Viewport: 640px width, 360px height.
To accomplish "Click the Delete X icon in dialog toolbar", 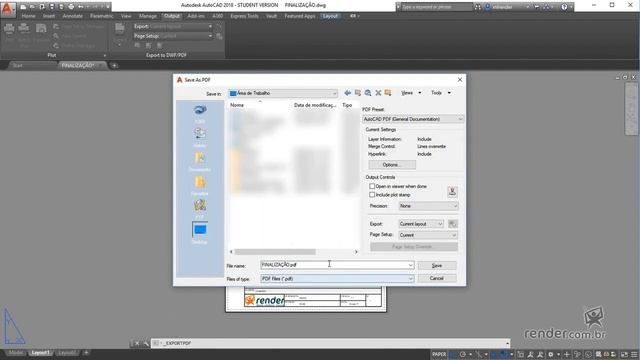I will coord(378,93).
